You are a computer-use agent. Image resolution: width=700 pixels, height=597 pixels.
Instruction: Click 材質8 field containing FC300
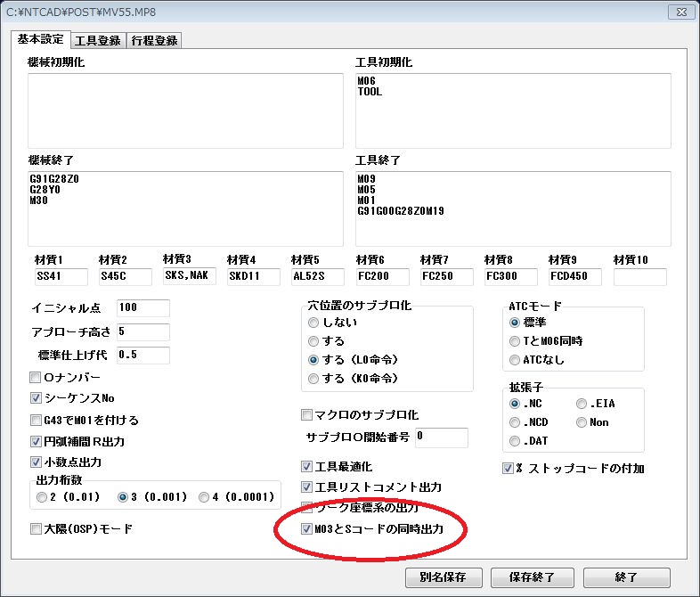(511, 276)
